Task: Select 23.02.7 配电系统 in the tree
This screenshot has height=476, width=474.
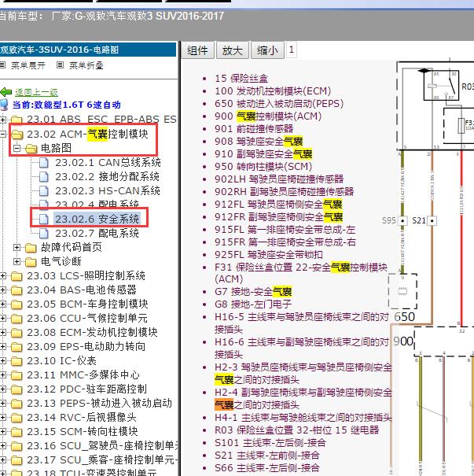Action: 97,233
